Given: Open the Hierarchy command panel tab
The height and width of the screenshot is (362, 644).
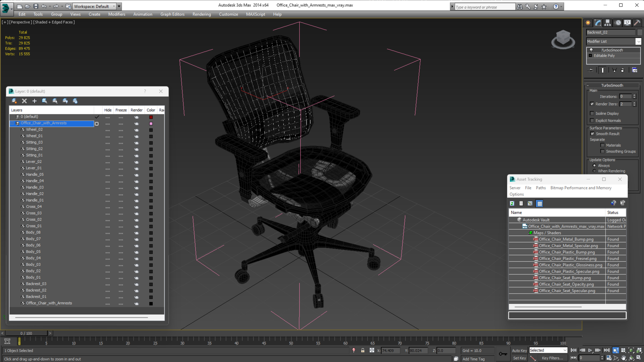Looking at the screenshot, I should (x=607, y=23).
